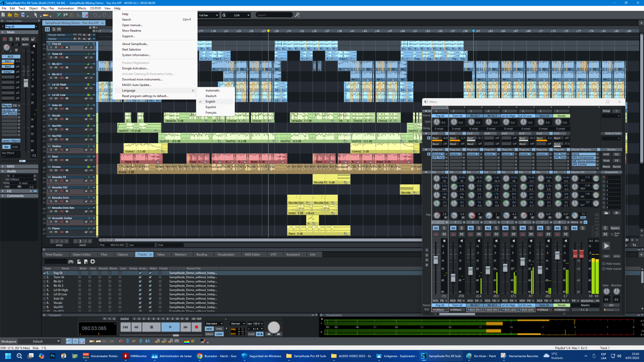Click the Track Editor record arm button
644x362 pixels.
click(5, 39)
